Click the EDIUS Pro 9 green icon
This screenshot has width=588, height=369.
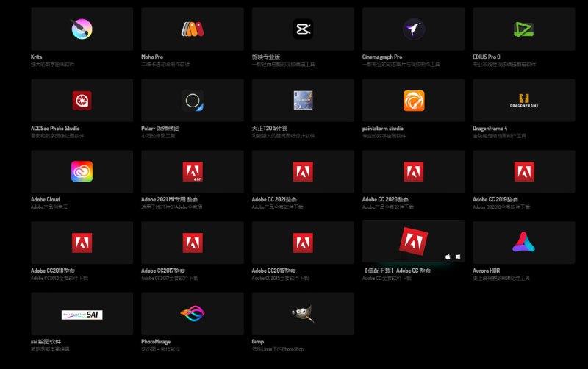pos(523,29)
